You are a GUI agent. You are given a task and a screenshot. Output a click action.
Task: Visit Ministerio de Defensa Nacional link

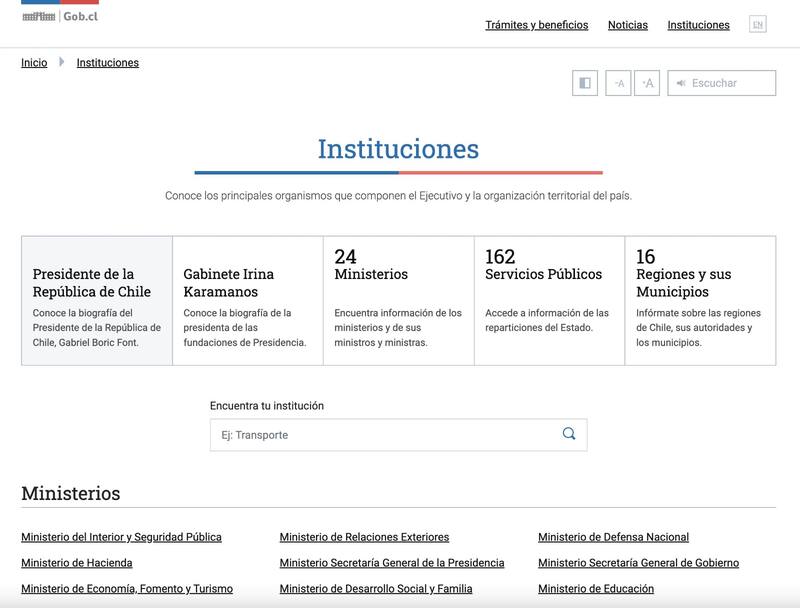613,537
